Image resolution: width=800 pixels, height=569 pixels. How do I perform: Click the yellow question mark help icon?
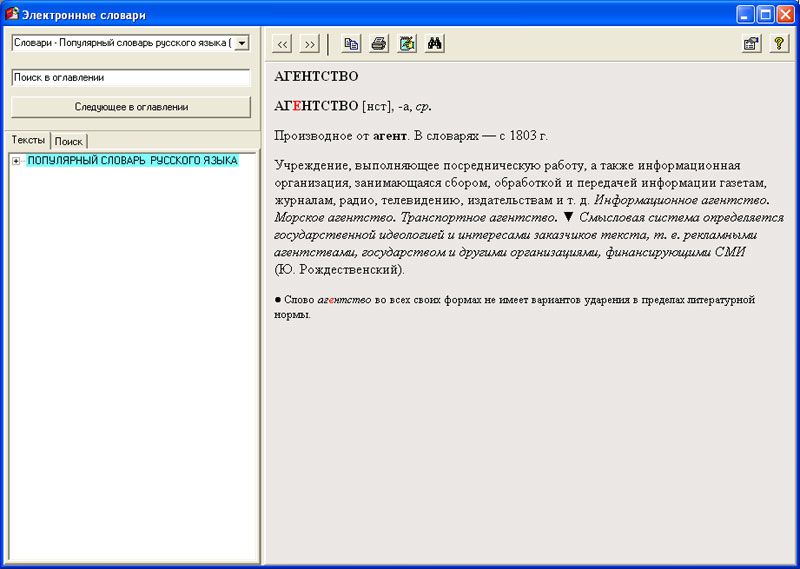click(778, 44)
